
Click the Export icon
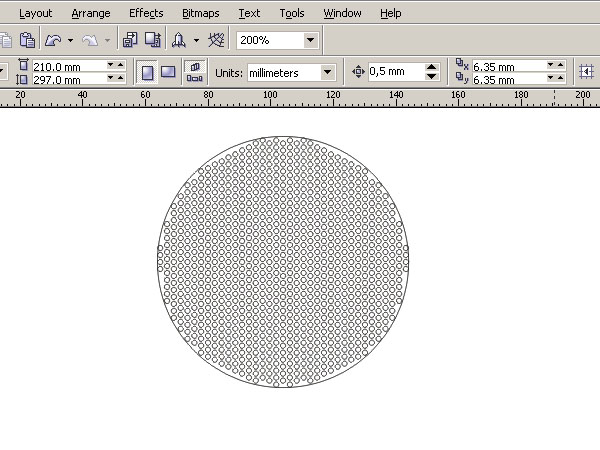pyautogui.click(x=153, y=40)
